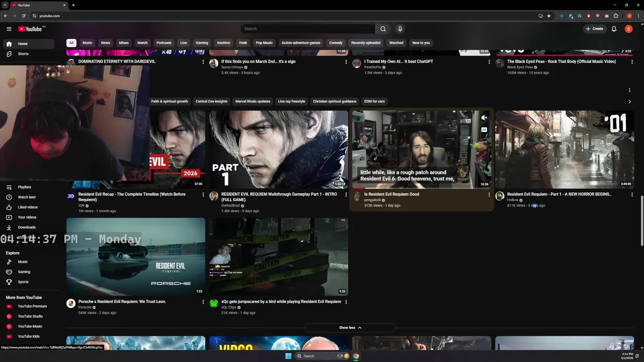Open I Trained My Own AI video title
This screenshot has height=362, width=644.
398,61
